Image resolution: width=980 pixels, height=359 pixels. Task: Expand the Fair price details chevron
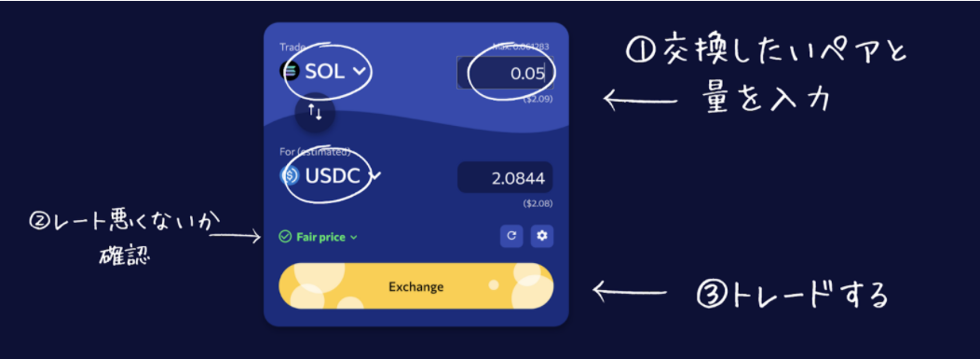[x=354, y=238]
